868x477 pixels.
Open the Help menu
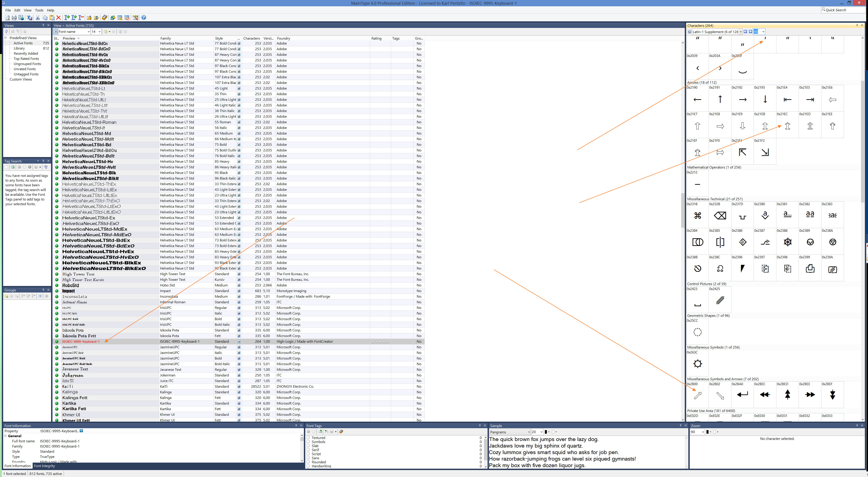point(51,10)
